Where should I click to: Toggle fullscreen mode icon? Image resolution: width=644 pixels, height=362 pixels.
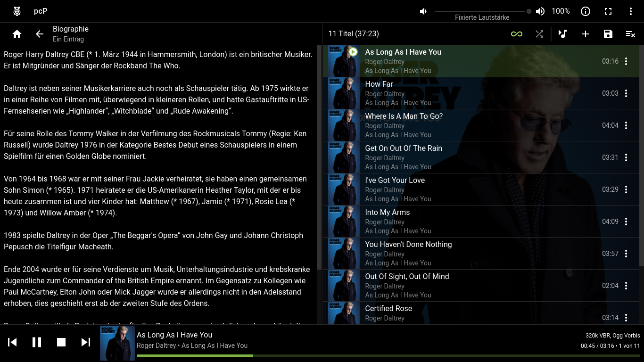[x=608, y=11]
